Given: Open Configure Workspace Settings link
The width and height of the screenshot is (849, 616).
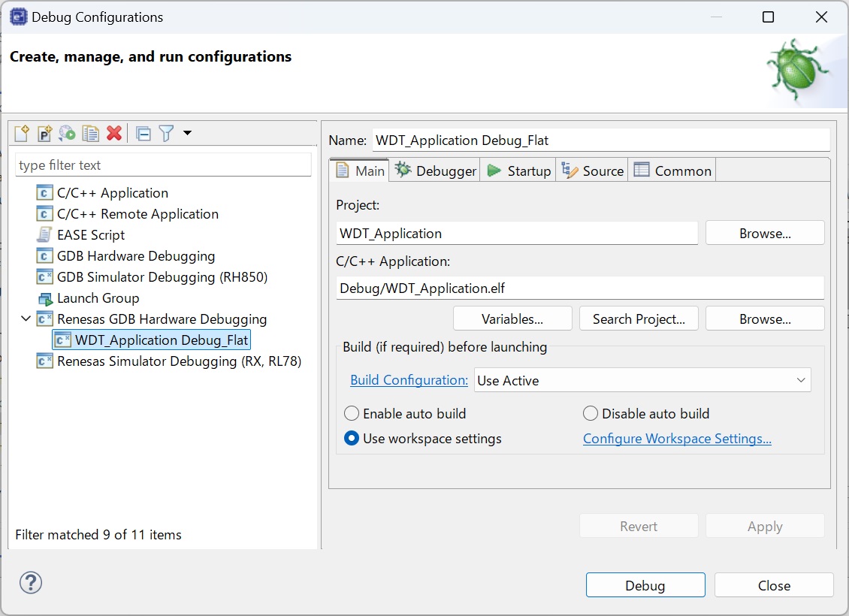Looking at the screenshot, I should click(677, 439).
